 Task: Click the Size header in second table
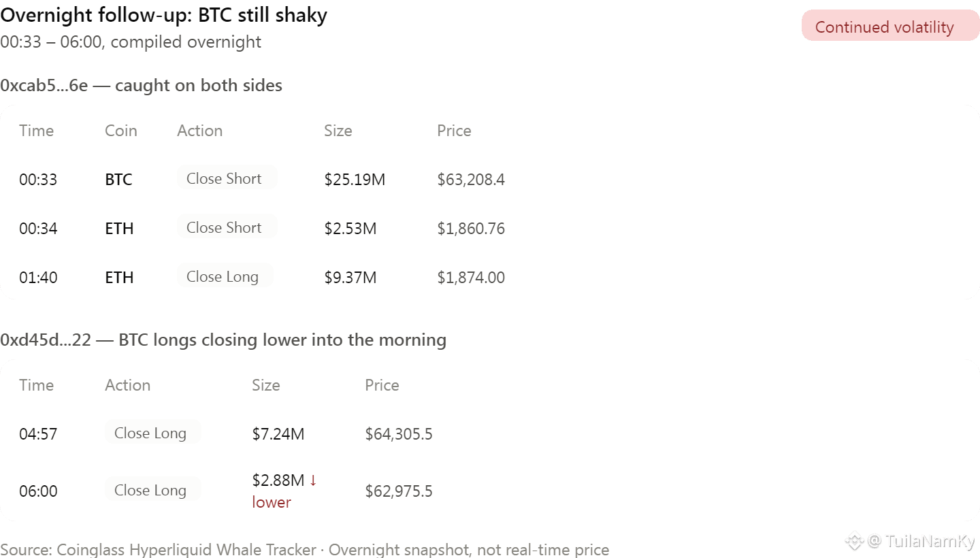[266, 385]
